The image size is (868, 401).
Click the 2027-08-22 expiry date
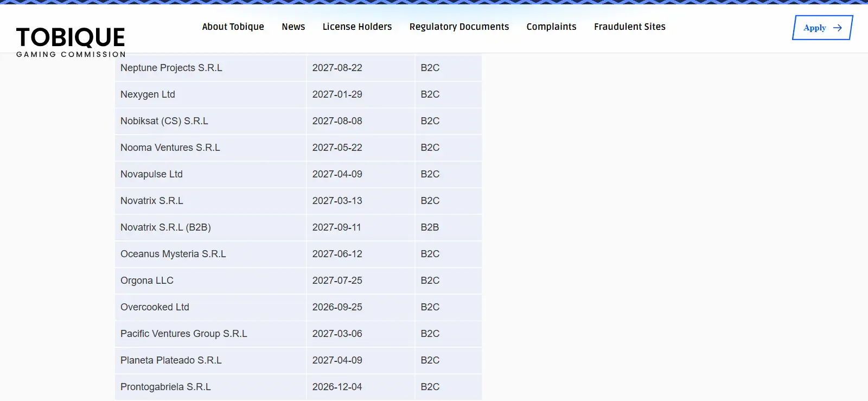337,68
